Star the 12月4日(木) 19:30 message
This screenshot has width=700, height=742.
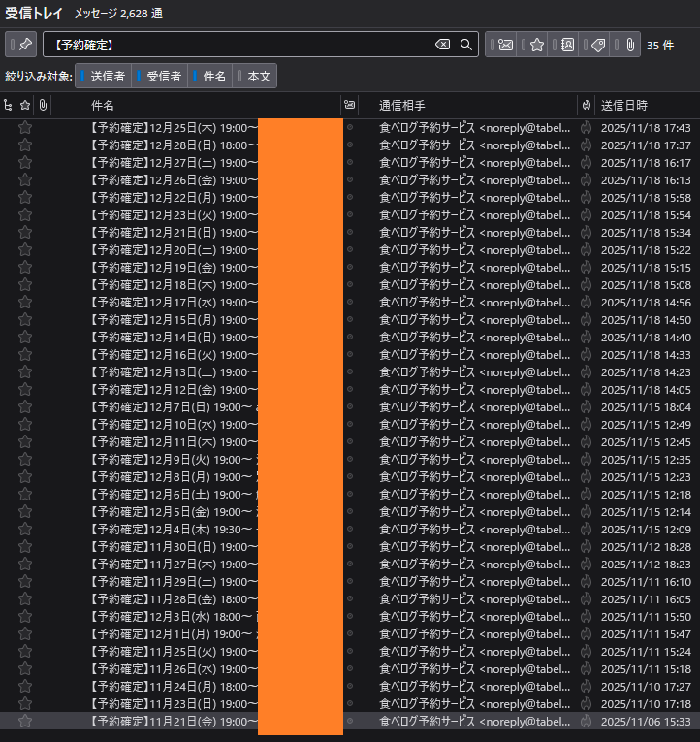(25, 529)
